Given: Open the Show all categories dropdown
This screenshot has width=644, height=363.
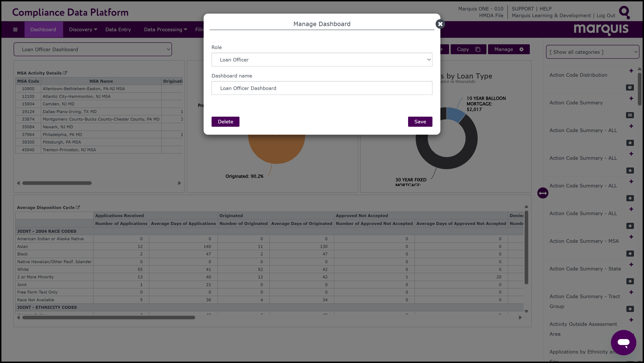Looking at the screenshot, I should coord(592,52).
